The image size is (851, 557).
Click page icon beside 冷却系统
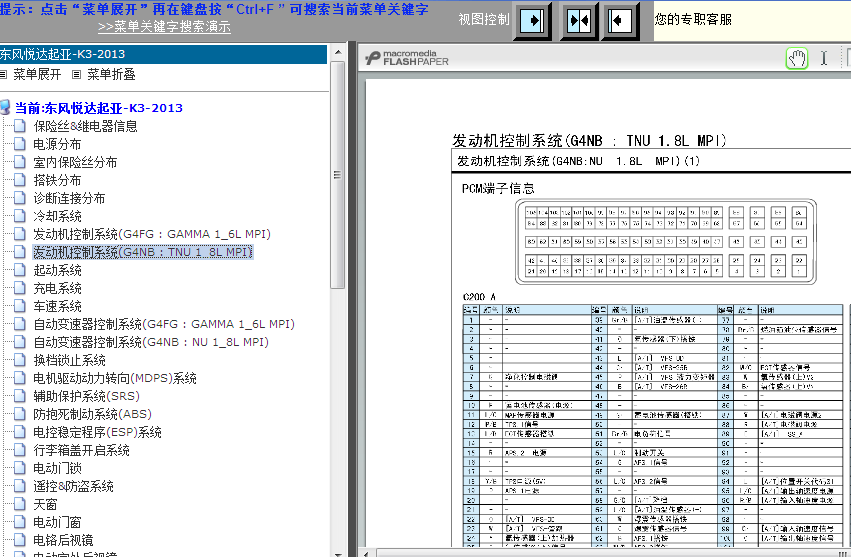coord(20,216)
